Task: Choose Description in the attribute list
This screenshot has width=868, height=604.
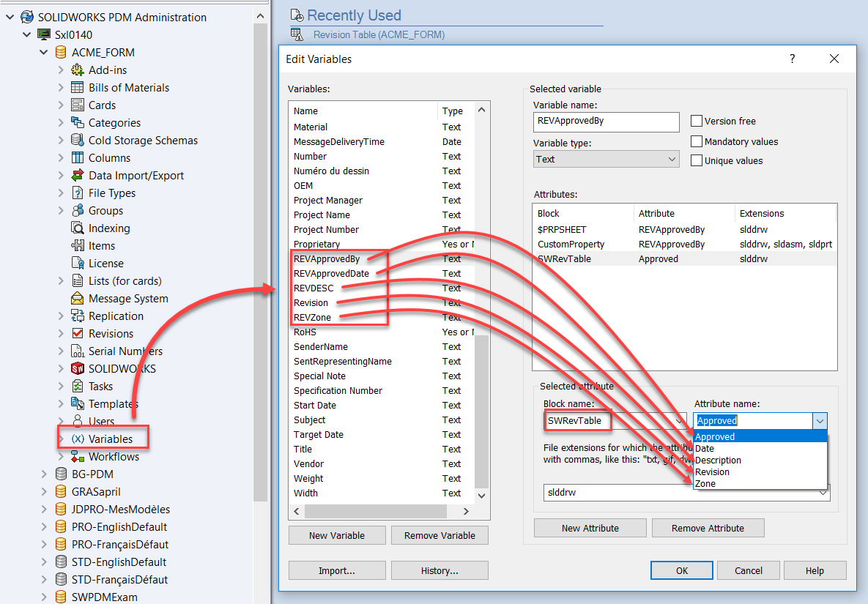Action: (760, 461)
